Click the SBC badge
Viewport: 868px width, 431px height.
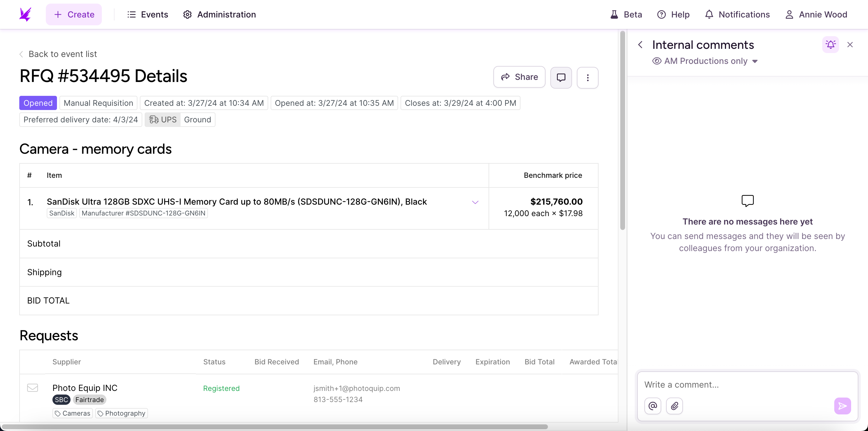point(61,400)
